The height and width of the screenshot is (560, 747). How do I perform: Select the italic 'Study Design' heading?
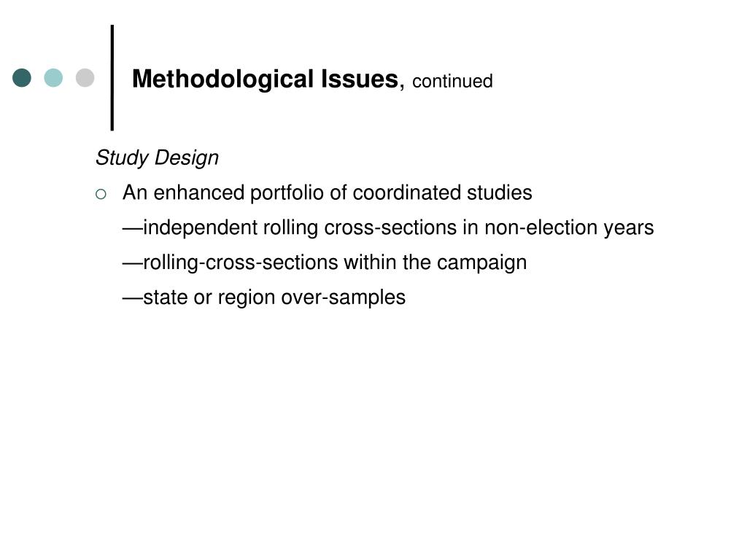[157, 158]
